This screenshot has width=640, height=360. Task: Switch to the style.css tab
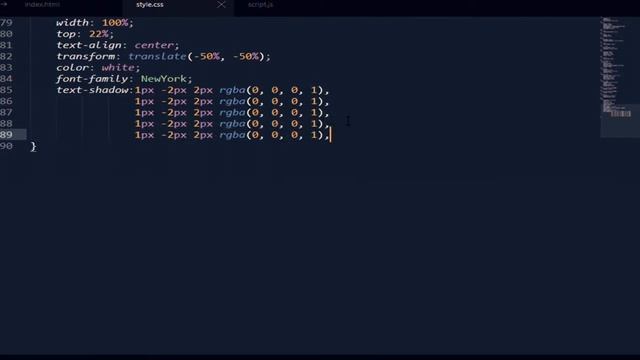(150, 4)
